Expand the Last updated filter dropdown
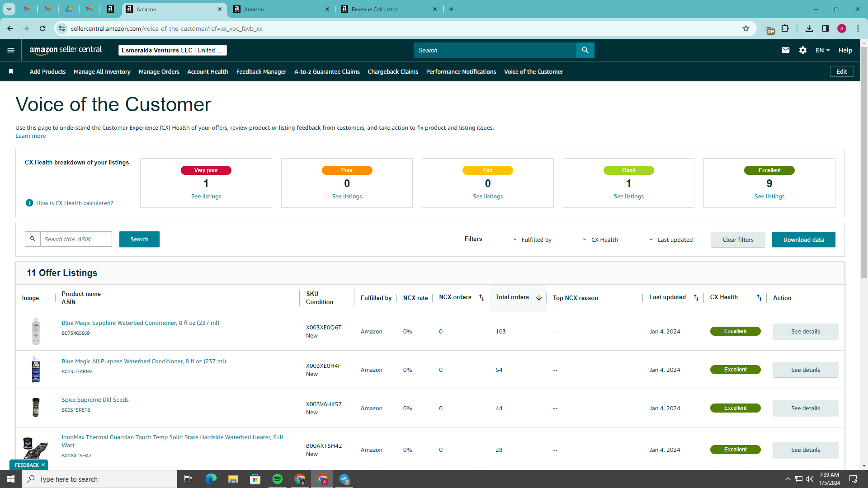Screen dimensions: 868x488 tap(671, 239)
